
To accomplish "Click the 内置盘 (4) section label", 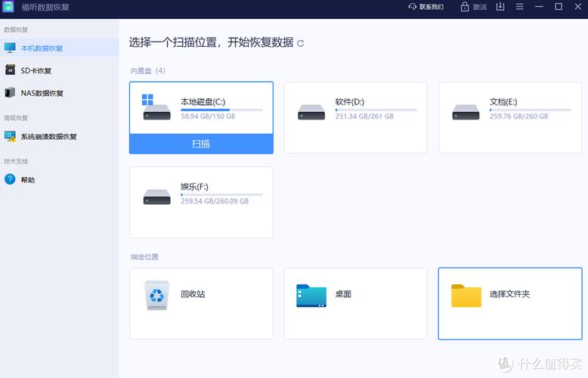I will click(147, 71).
